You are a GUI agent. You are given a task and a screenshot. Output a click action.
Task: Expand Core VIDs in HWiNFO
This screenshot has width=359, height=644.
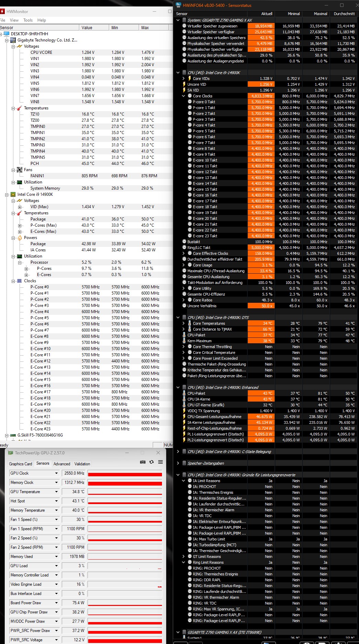coord(184,79)
